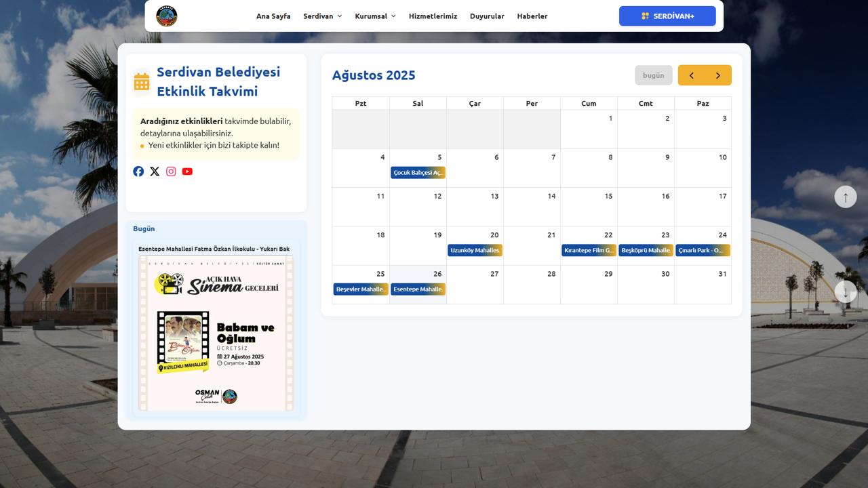Screen dimensions: 868x488
Task: Open the X (Twitter) social icon
Action: tap(155, 171)
